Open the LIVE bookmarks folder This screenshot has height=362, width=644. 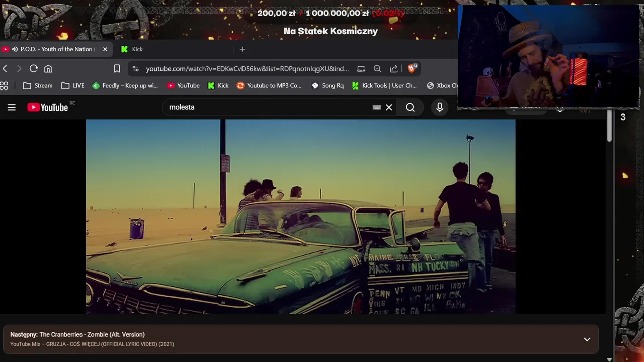tap(73, 86)
